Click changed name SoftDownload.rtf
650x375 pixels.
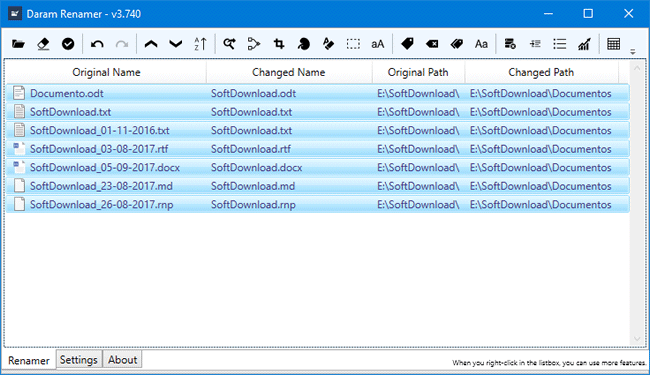click(251, 149)
